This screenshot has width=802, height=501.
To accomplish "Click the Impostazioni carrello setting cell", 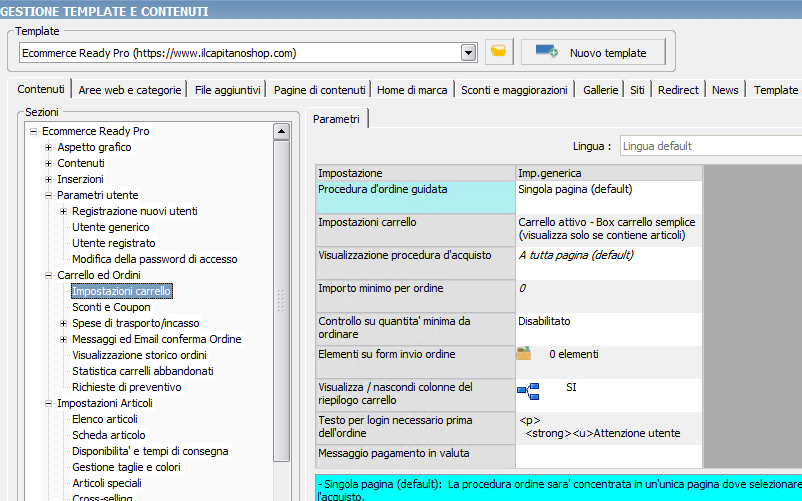I will coord(415,230).
